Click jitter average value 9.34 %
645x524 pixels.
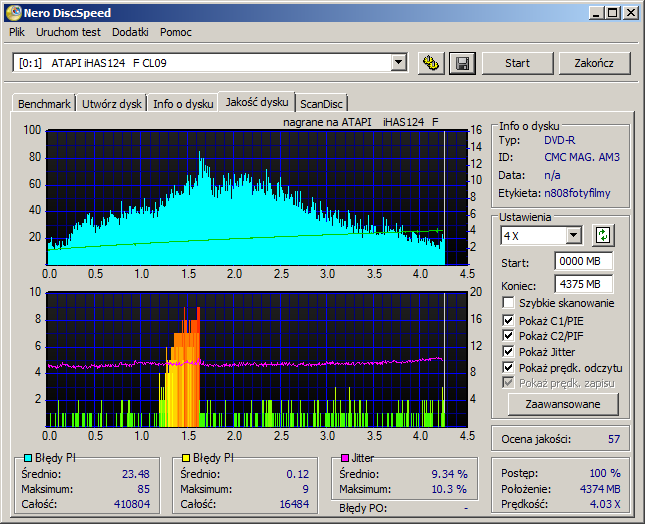(x=449, y=474)
